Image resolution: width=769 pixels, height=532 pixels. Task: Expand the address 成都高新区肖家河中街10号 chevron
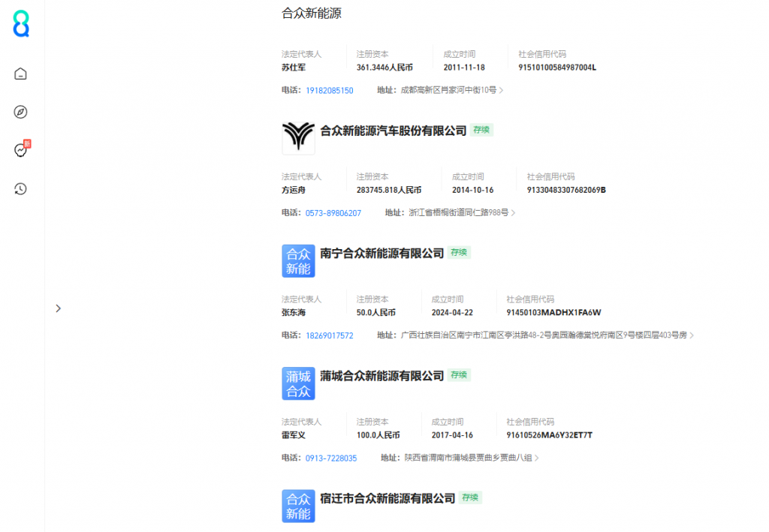(501, 91)
